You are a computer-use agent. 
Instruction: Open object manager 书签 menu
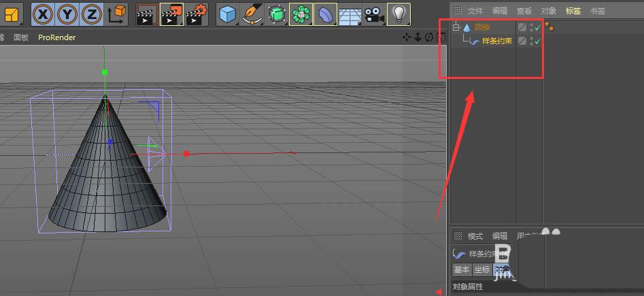tap(598, 11)
